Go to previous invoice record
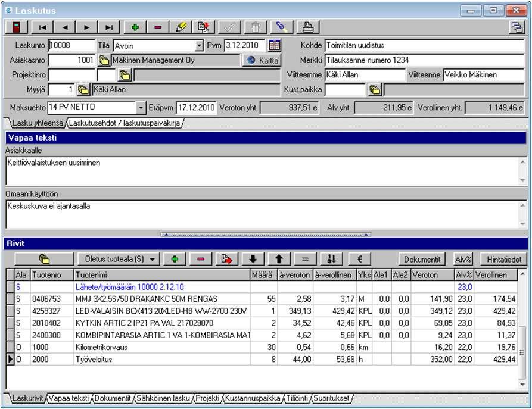 64,27
